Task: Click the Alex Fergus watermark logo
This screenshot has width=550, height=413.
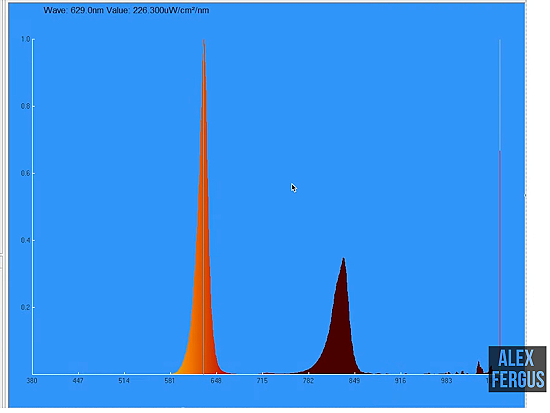Action: [x=517, y=369]
